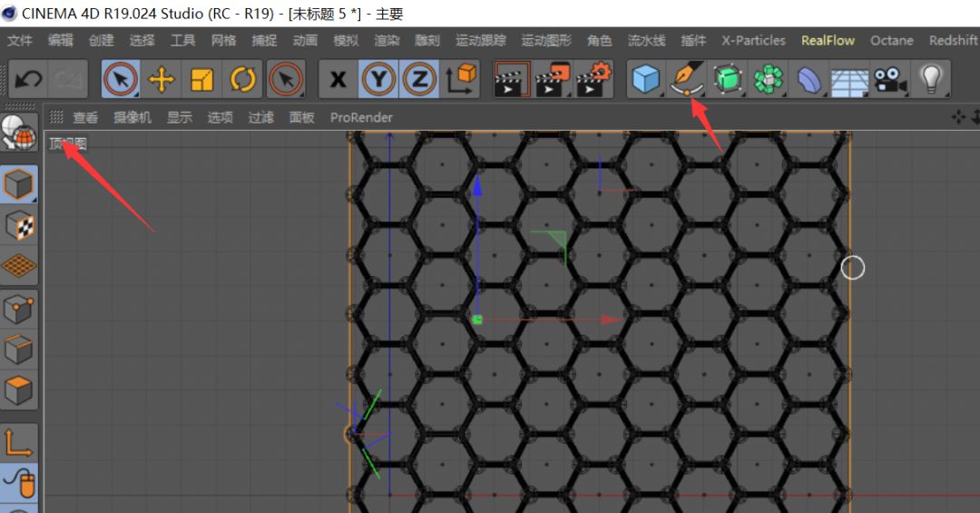Toggle the Y axis lock
Screen dimensions: 980x513
tap(378, 80)
